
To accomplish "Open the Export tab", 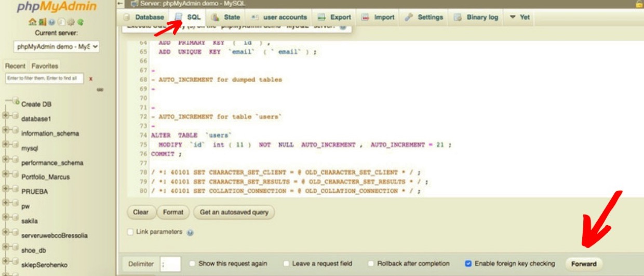I will 334,17.
